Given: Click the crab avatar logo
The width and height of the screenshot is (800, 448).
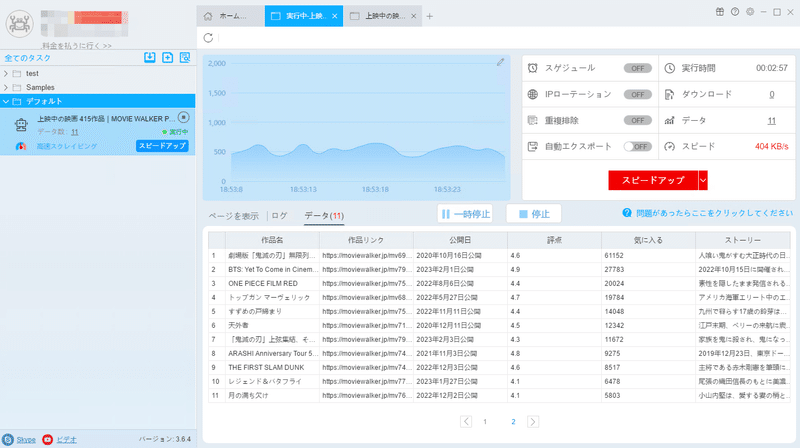Looking at the screenshot, I should click(19, 23).
